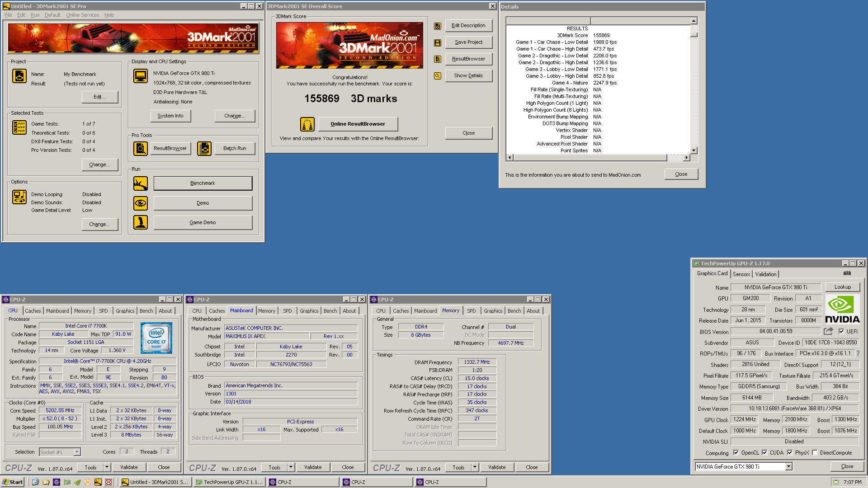
Task: Click the Edit Description icon in Overall Score
Action: click(438, 26)
